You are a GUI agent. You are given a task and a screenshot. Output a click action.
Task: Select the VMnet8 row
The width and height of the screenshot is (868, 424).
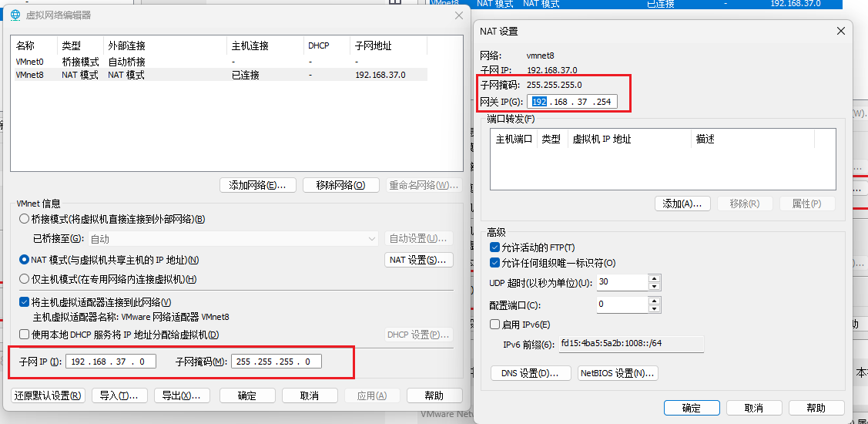point(220,75)
